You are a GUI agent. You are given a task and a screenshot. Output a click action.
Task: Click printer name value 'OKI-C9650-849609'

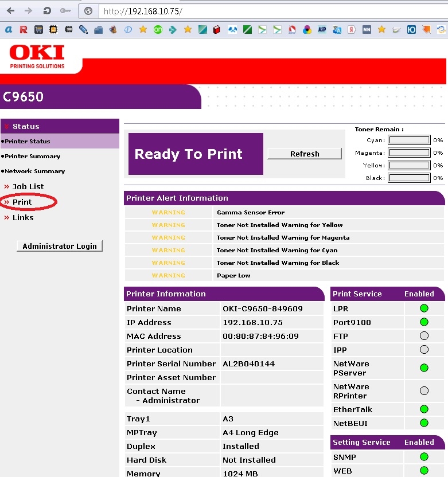click(x=263, y=308)
